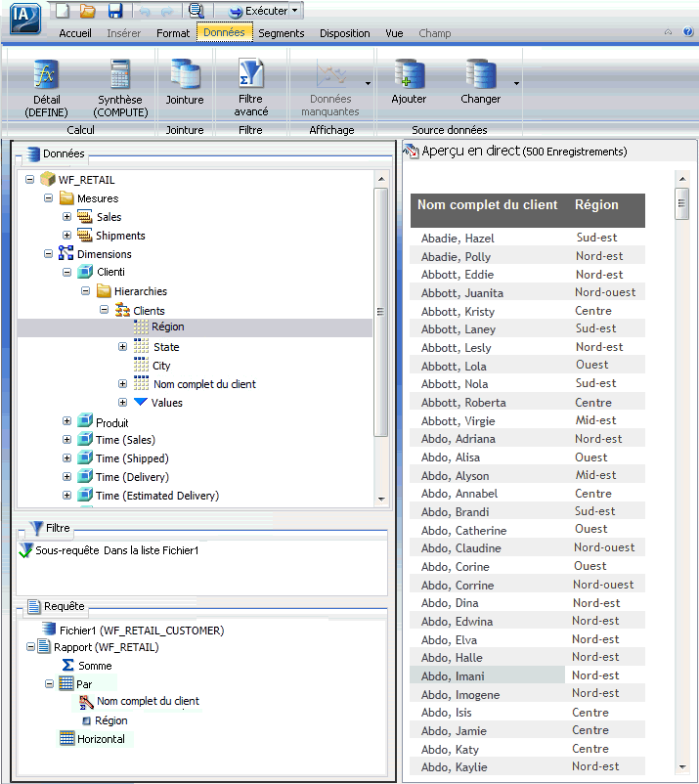Click the Abbott, Juanita row name

tap(462, 293)
